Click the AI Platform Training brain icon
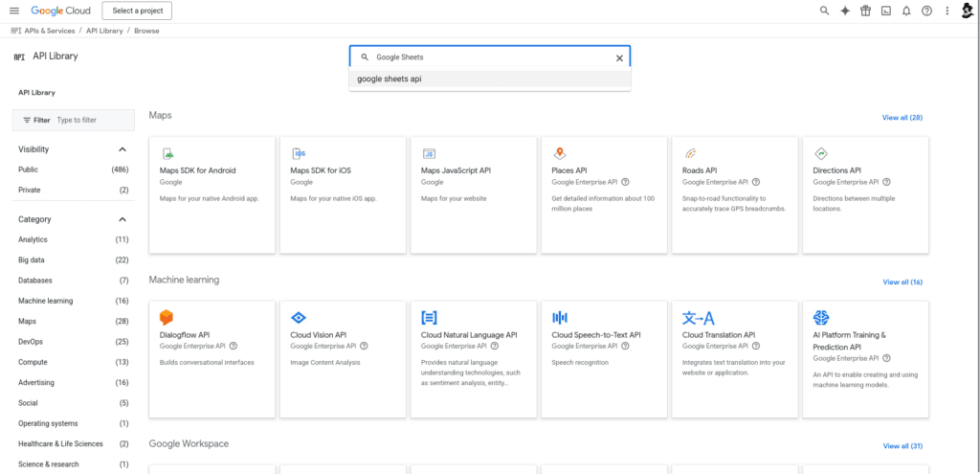 pos(821,318)
